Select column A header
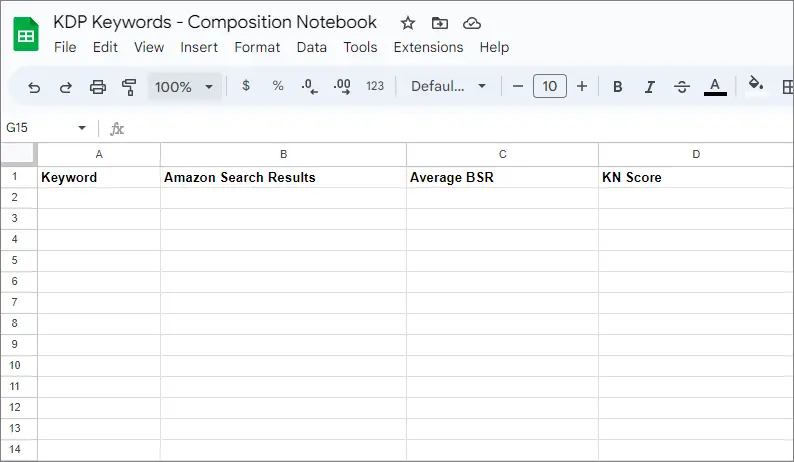Screen dimensions: 794x462 coord(99,155)
